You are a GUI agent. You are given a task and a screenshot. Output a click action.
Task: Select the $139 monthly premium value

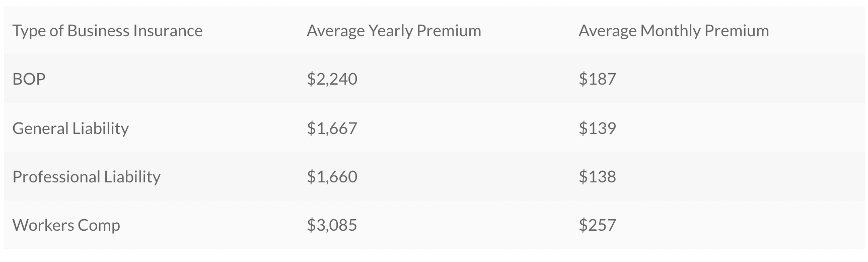597,128
